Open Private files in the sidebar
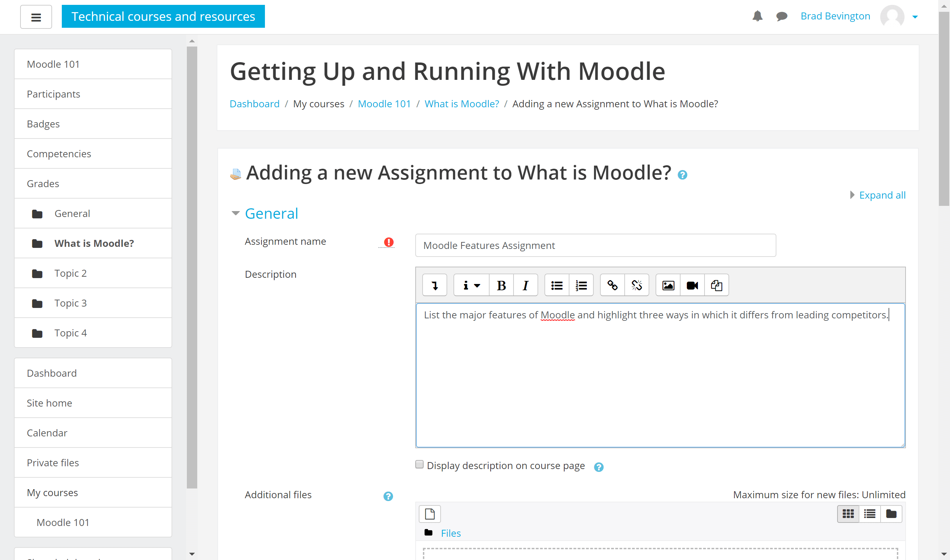950x560 pixels. tap(93, 463)
